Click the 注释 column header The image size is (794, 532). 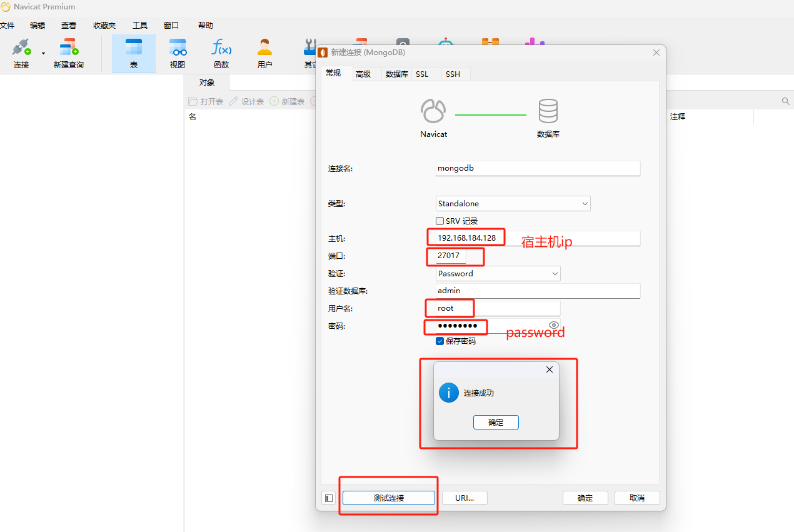[678, 116]
